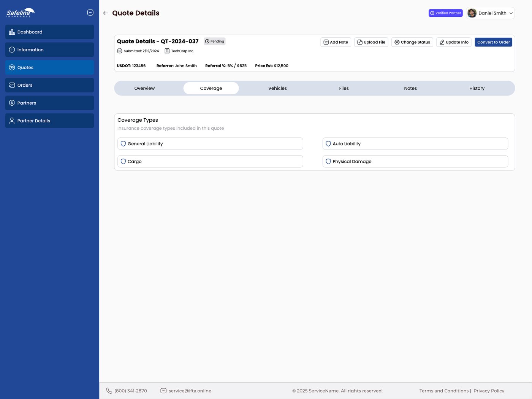
Task: Click the Information exclamation icon
Action: point(12,50)
